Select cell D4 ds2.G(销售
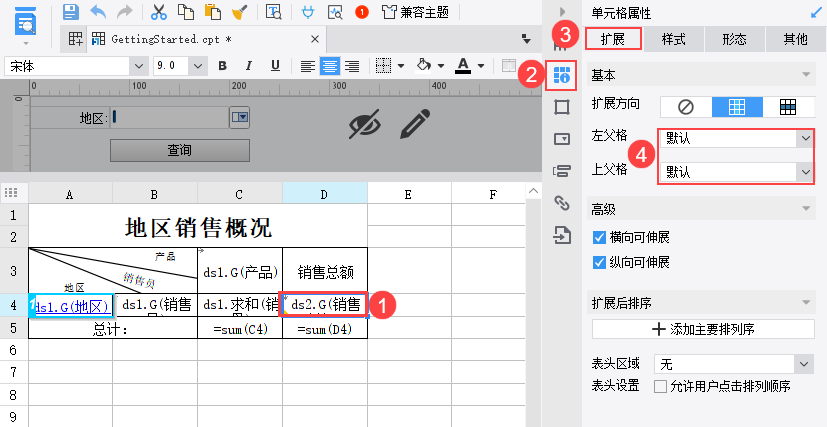 pyautogui.click(x=325, y=305)
